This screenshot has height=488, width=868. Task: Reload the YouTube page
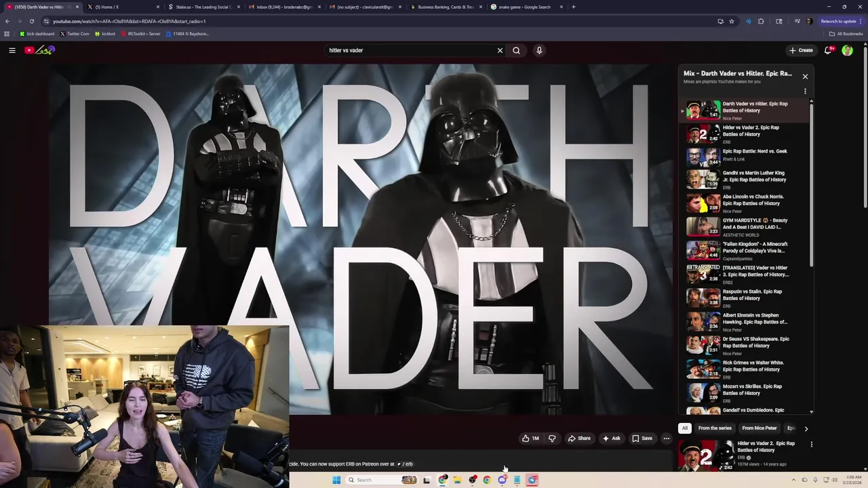[31, 21]
